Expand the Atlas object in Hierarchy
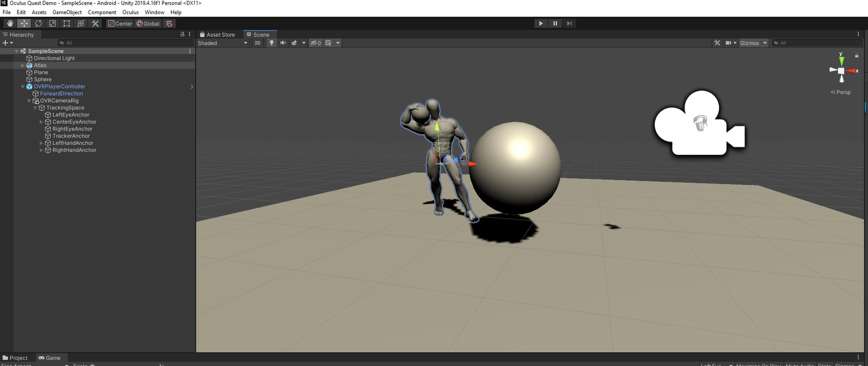The image size is (868, 366). coord(23,66)
